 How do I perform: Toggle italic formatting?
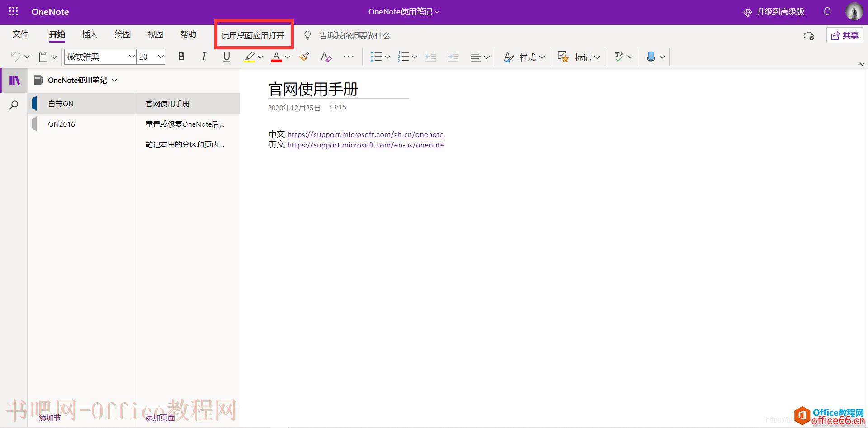(204, 57)
